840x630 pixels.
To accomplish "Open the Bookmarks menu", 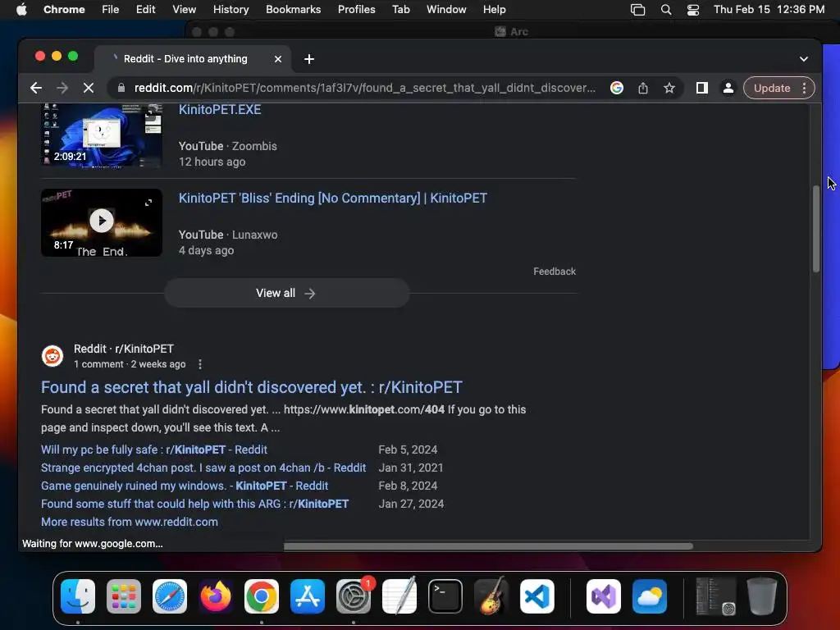I will pyautogui.click(x=293, y=9).
